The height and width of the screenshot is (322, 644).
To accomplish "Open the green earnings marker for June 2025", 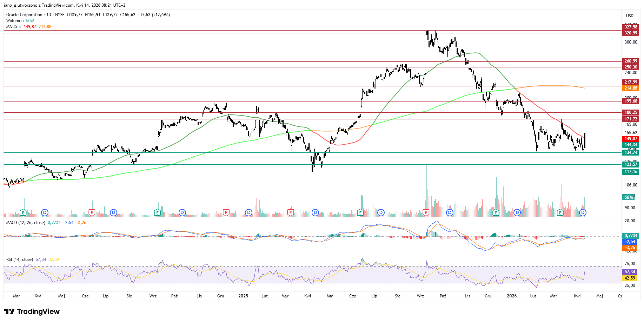I will pyautogui.click(x=360, y=212).
